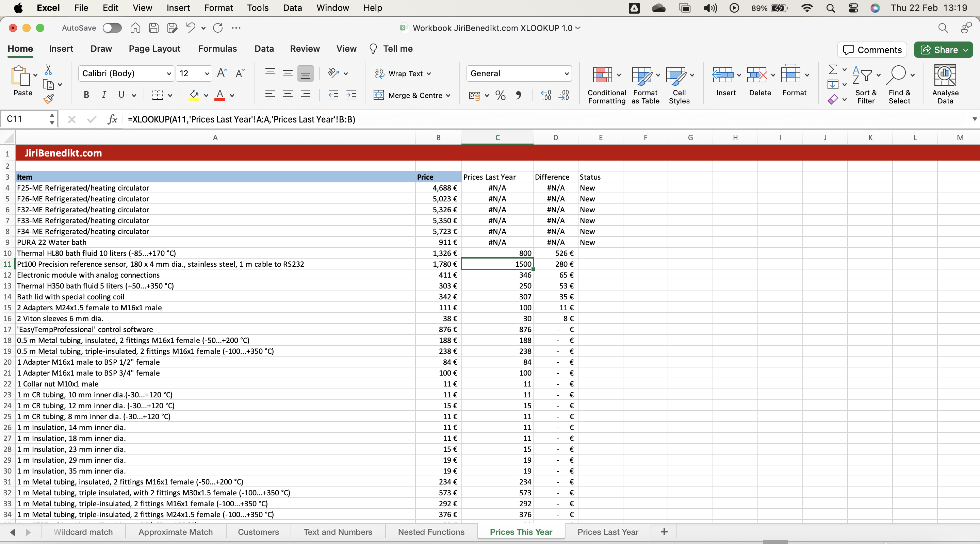The image size is (980, 544).
Task: Expand Conditional Formatting dropdown
Action: pos(619,75)
